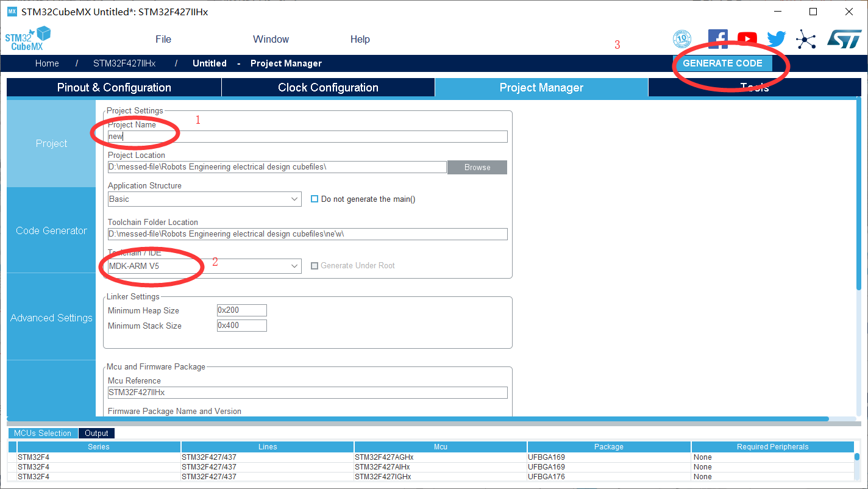Select the STM32F427IIHx breadcrumb
The width and height of the screenshot is (868, 489).
124,63
